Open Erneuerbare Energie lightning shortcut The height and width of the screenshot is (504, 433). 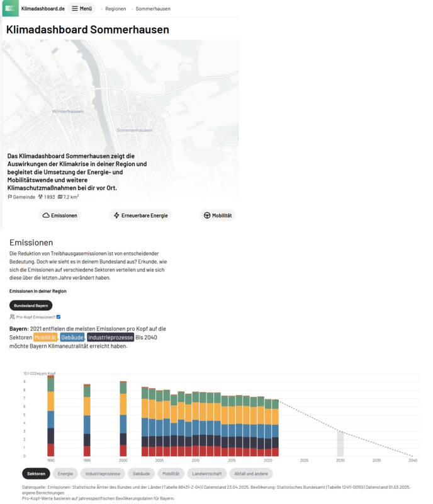(x=140, y=215)
